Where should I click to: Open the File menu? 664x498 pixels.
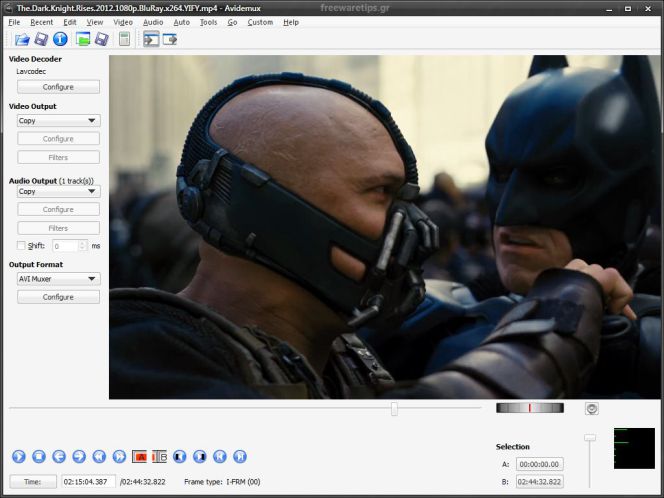point(14,22)
